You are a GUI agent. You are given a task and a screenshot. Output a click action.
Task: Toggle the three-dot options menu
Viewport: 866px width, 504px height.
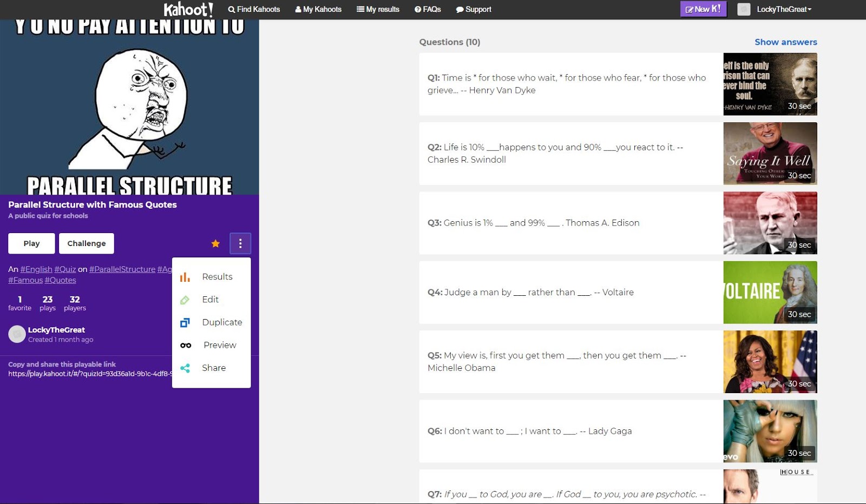(x=240, y=243)
